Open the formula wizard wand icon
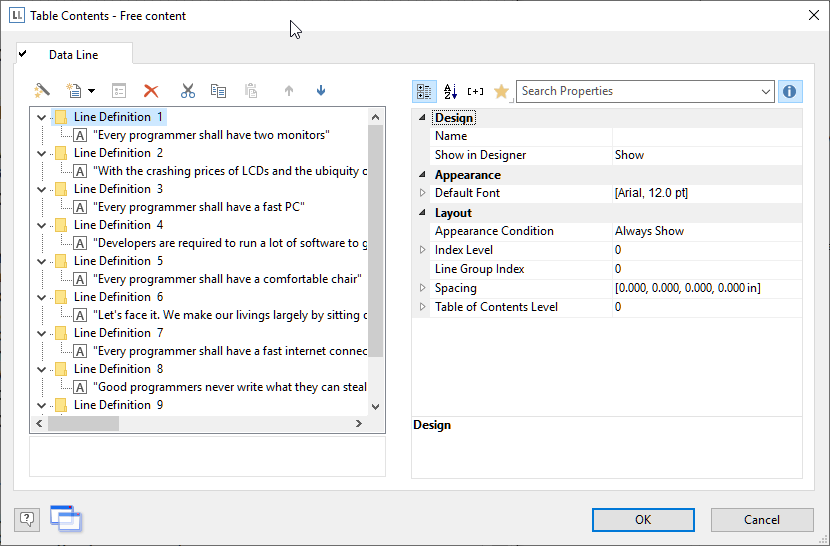The image size is (830, 546). [x=42, y=91]
